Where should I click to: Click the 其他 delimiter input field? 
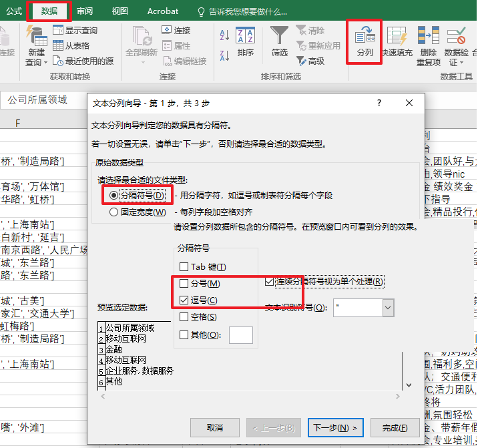(241, 335)
